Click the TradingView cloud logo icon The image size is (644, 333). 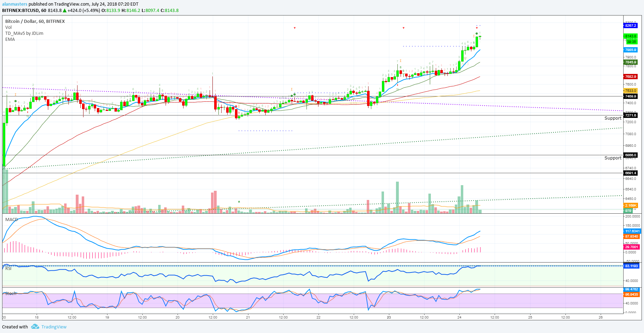click(35, 327)
